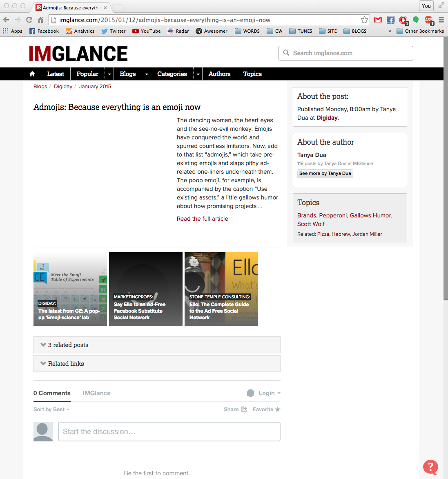Open the Facebook bookmark
Image resolution: width=448 pixels, height=479 pixels.
[x=44, y=31]
